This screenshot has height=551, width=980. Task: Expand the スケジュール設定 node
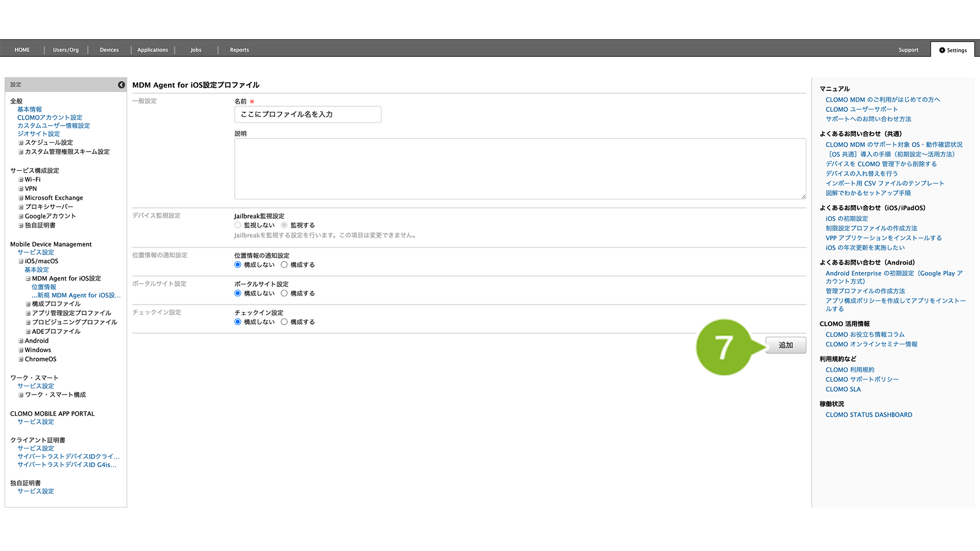click(21, 143)
